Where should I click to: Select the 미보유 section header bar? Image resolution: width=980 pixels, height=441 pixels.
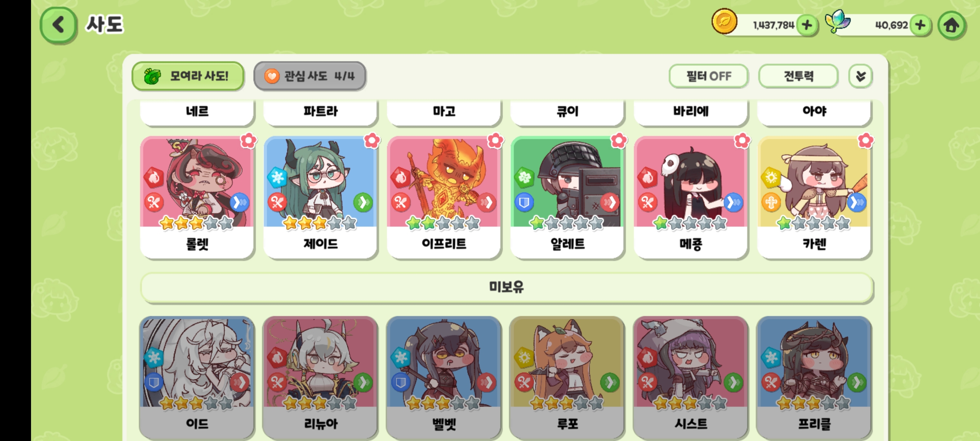(x=507, y=287)
